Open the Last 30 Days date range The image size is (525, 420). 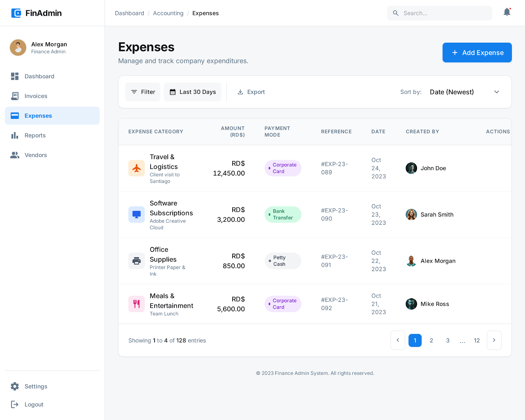coord(193,92)
